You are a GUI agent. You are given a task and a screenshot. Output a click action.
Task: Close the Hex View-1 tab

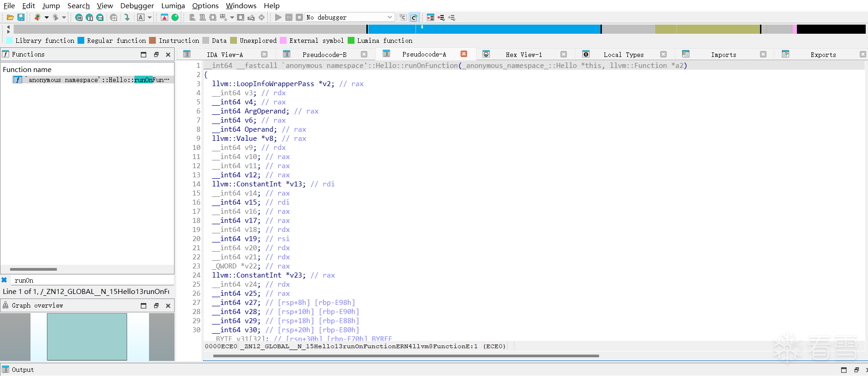[x=564, y=54]
